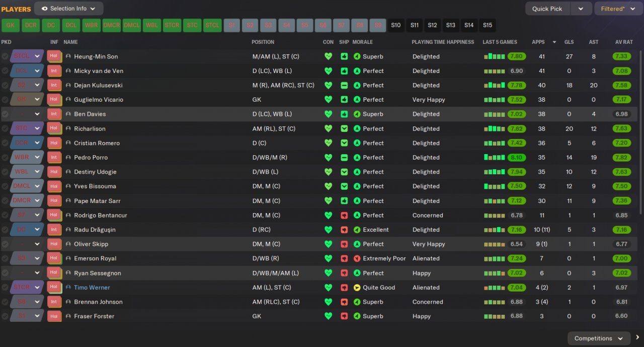Click Richarlison's match sharpness icon

click(344, 129)
